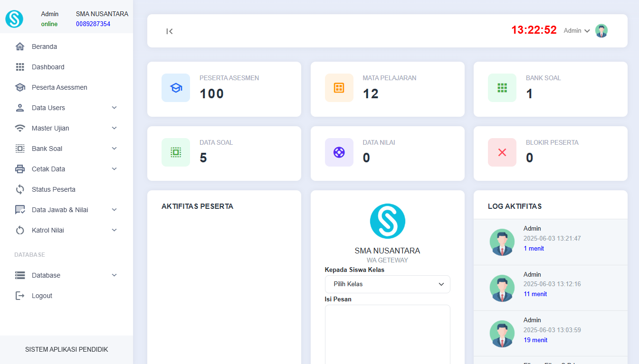The width and height of the screenshot is (639, 364).
Task: Click the Mata Pelajaran orange icon
Action: 339,88
